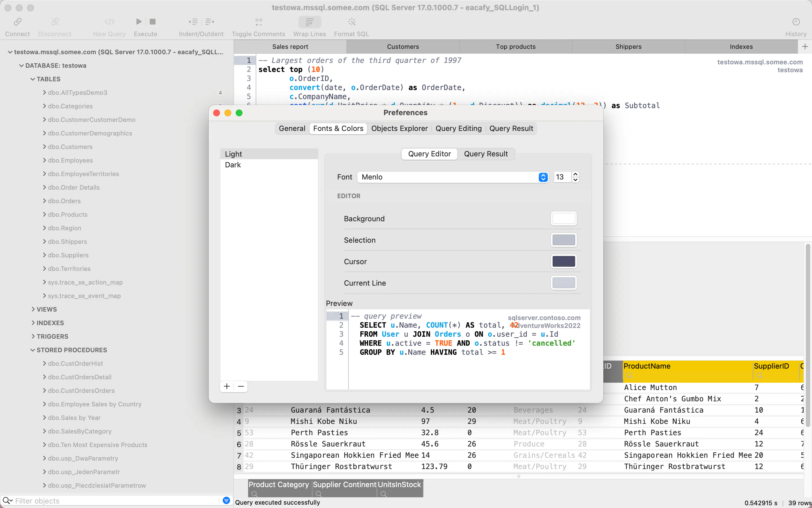The width and height of the screenshot is (812, 508).
Task: Close the Preferences window
Action: tap(217, 113)
